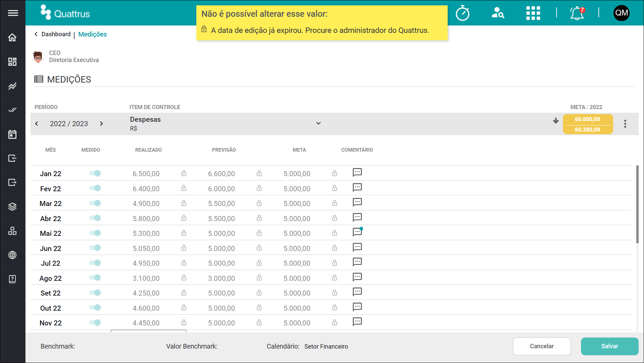This screenshot has height=363, width=644.
Task: Toggle the Medido switch for Nov 22
Action: tap(95, 322)
